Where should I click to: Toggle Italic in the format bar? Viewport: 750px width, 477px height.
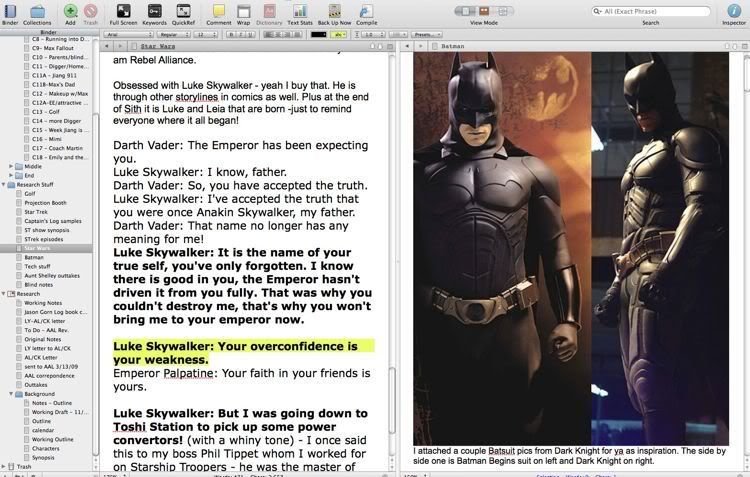pos(241,34)
